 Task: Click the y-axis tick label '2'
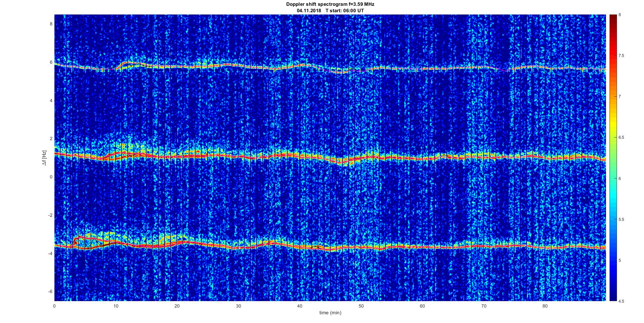click(51, 139)
